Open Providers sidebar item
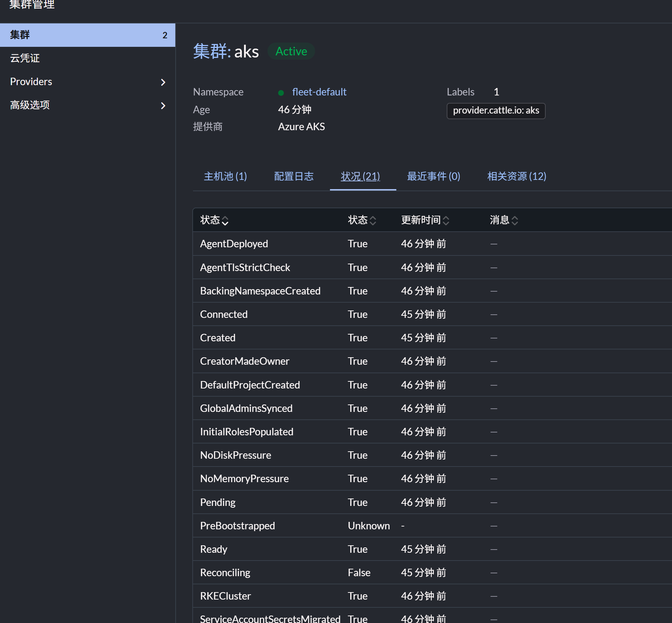The image size is (672, 623). coord(88,82)
